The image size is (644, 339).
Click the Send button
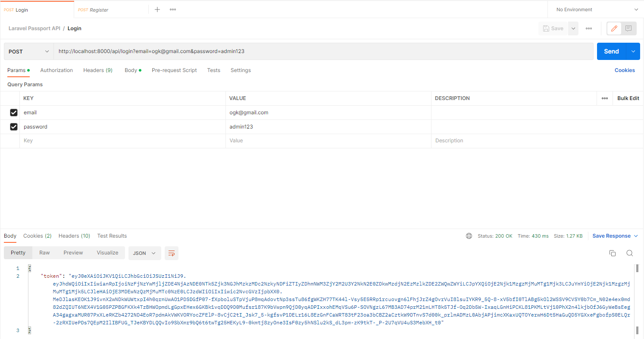(x=612, y=51)
